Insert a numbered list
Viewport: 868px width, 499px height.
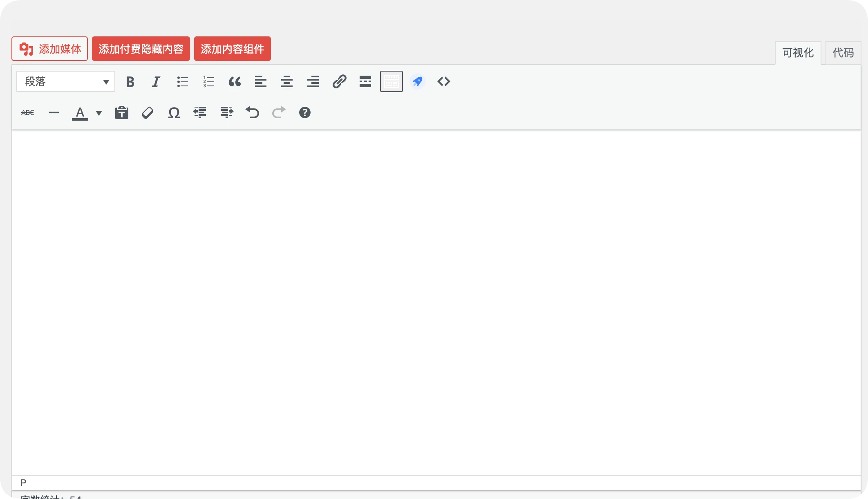pos(208,82)
